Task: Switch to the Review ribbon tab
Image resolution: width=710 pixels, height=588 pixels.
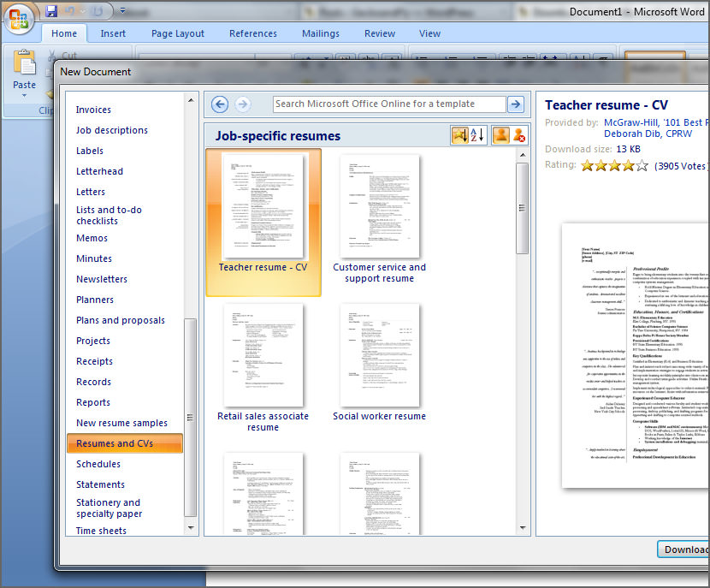Action: (380, 33)
